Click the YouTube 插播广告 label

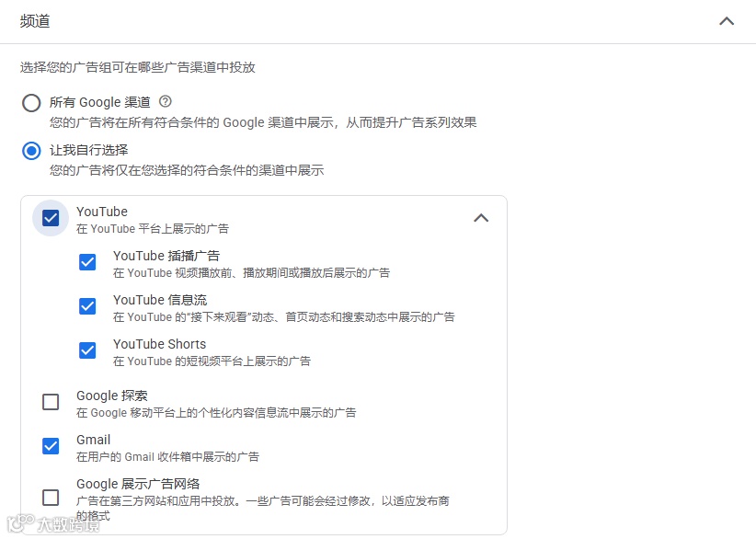pyautogui.click(x=166, y=256)
